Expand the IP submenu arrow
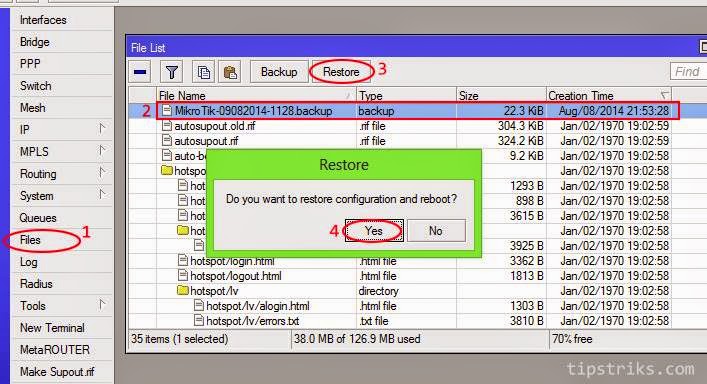The width and height of the screenshot is (707, 384). tap(102, 129)
